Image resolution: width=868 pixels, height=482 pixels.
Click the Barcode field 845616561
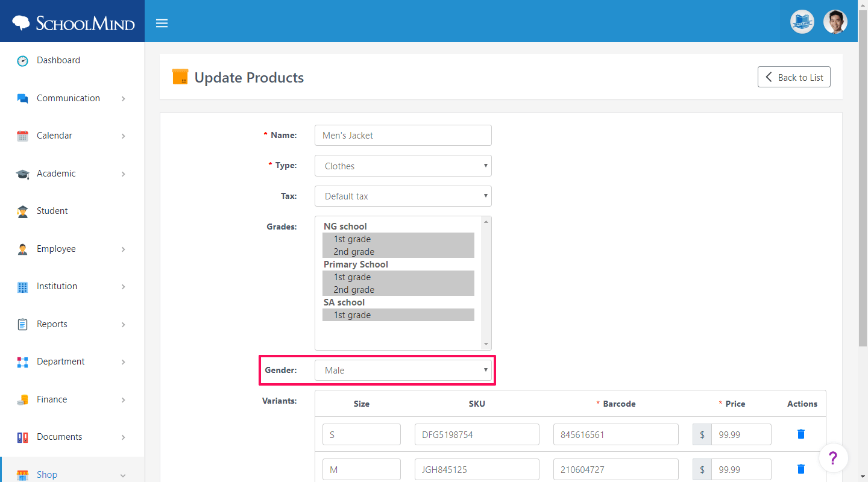pyautogui.click(x=616, y=434)
